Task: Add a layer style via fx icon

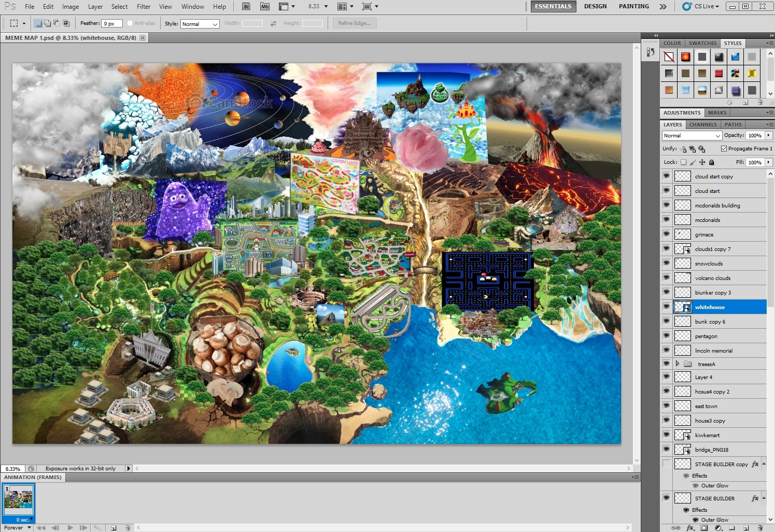Action: point(690,528)
